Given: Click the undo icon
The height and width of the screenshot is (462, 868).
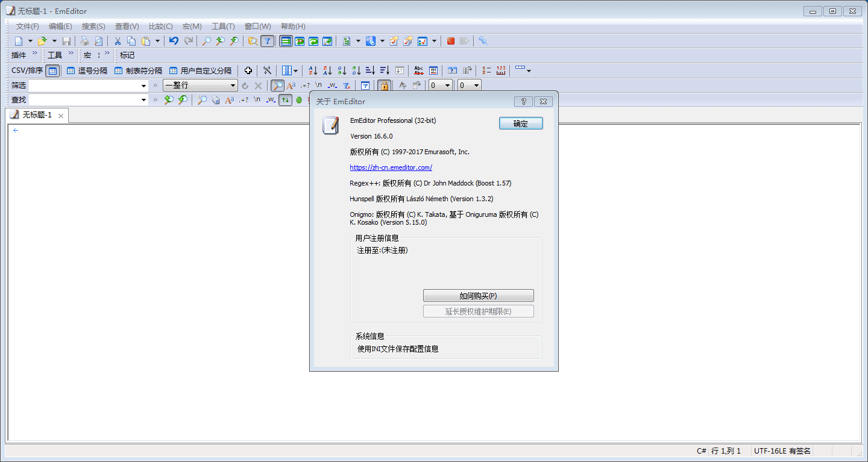Looking at the screenshot, I should (173, 41).
